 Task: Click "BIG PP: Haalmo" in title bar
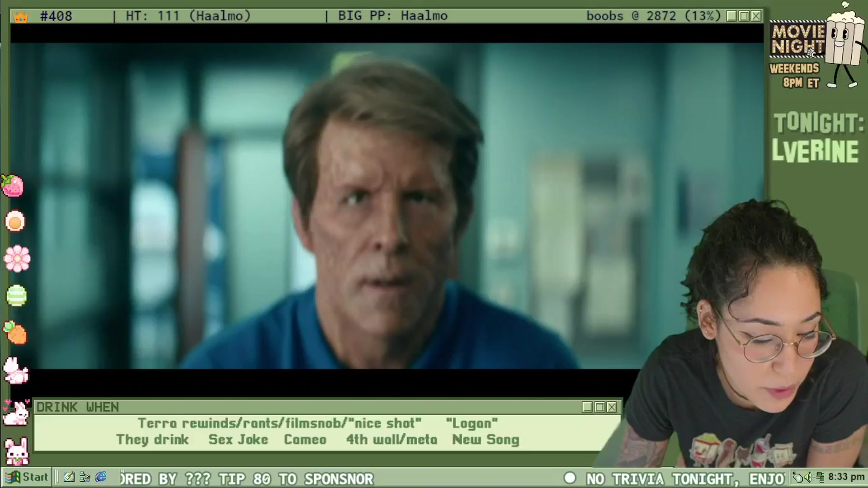[x=393, y=16]
